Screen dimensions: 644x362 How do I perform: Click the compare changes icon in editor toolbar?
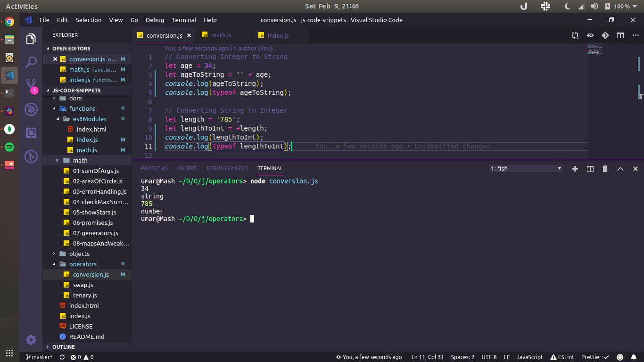point(575,35)
